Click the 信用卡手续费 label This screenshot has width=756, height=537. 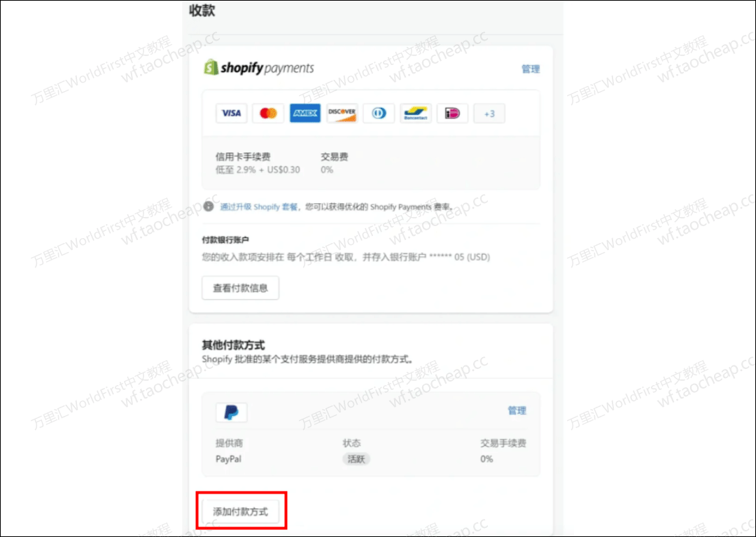pos(243,157)
